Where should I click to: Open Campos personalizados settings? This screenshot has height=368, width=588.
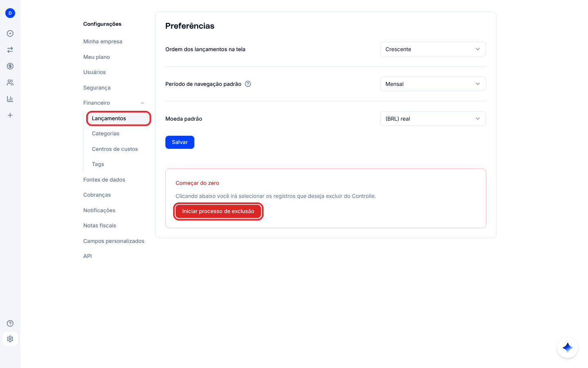114,241
